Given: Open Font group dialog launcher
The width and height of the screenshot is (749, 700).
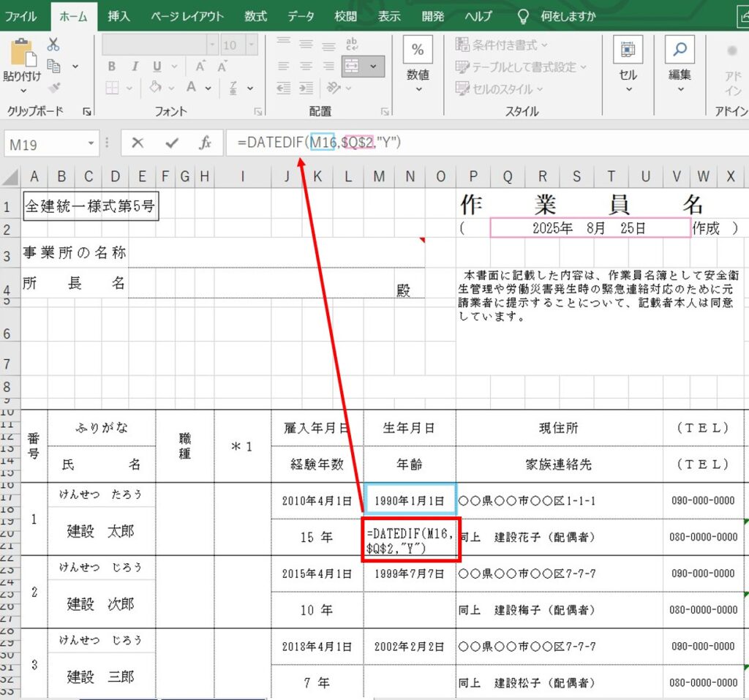Looking at the screenshot, I should (x=258, y=111).
